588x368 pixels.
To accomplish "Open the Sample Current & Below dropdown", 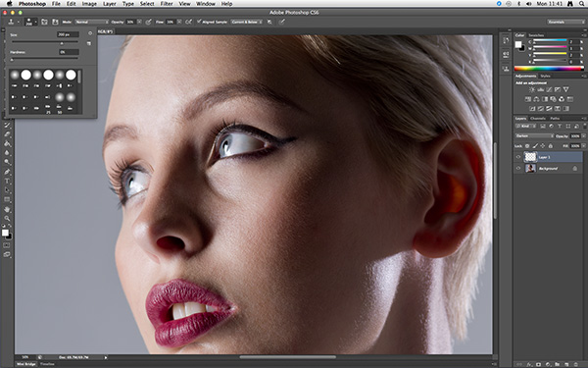I will (x=246, y=22).
